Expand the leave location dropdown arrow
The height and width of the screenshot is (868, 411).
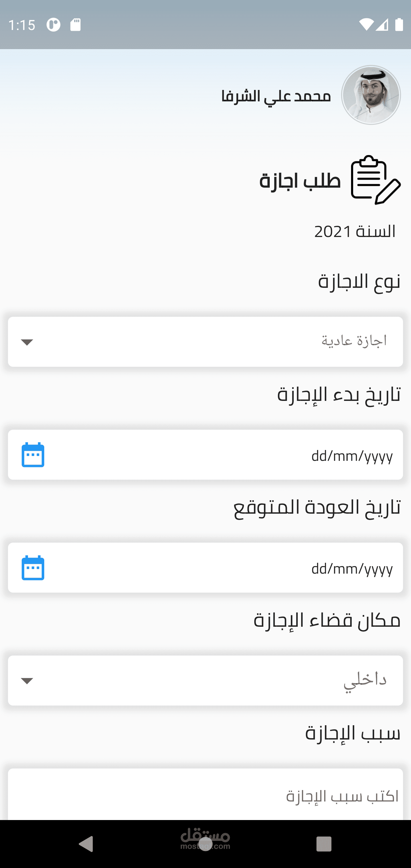tap(27, 681)
